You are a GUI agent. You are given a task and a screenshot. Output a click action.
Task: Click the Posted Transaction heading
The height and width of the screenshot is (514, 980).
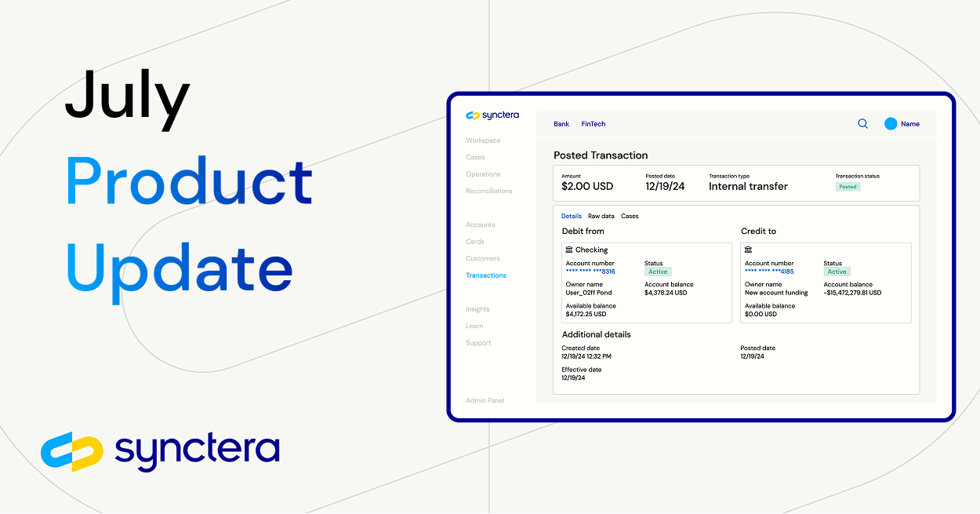[601, 155]
